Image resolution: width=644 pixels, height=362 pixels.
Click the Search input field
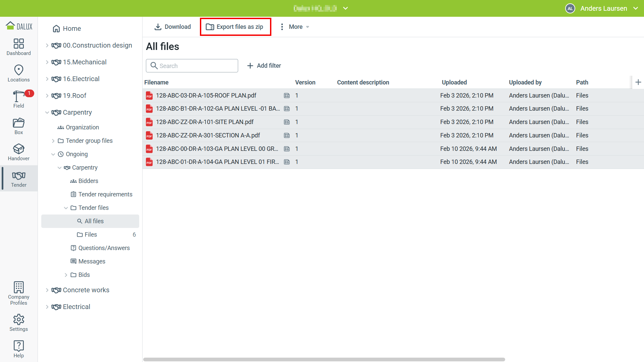(192, 66)
